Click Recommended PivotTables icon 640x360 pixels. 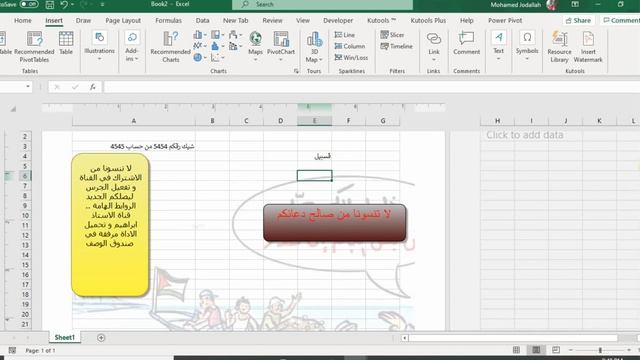click(34, 47)
